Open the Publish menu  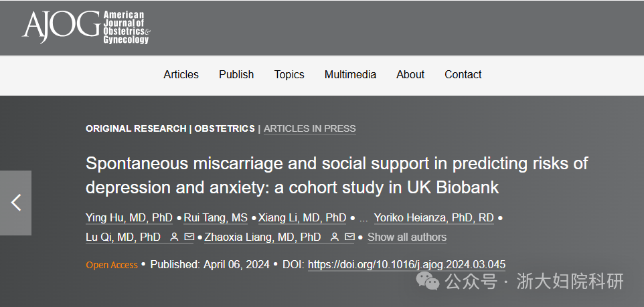pyautogui.click(x=236, y=74)
